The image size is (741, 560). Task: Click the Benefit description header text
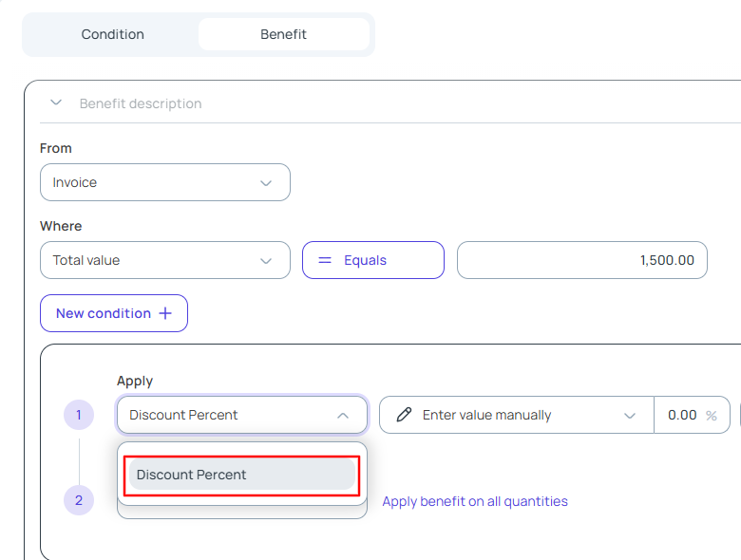point(141,103)
